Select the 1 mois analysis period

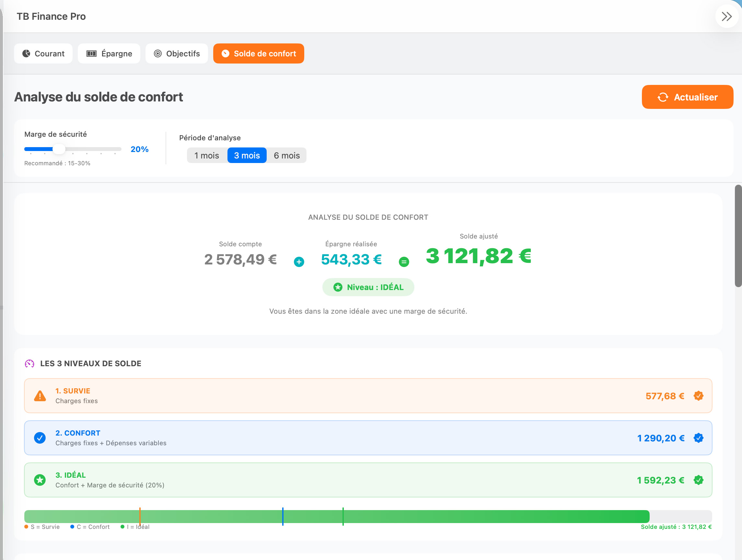[207, 155]
